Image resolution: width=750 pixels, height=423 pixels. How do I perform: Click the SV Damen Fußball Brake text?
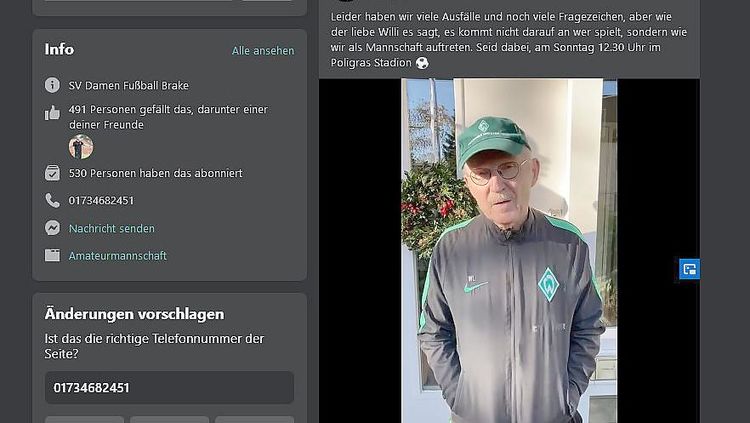click(x=129, y=86)
